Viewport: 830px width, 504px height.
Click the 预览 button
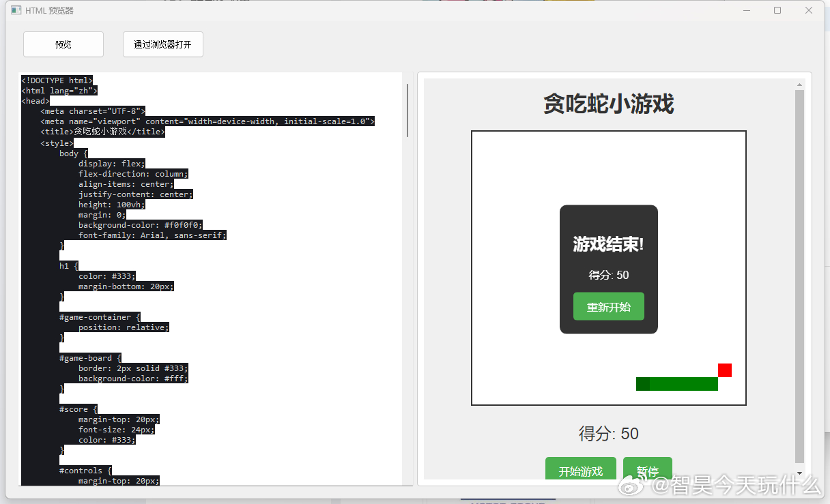pyautogui.click(x=63, y=44)
